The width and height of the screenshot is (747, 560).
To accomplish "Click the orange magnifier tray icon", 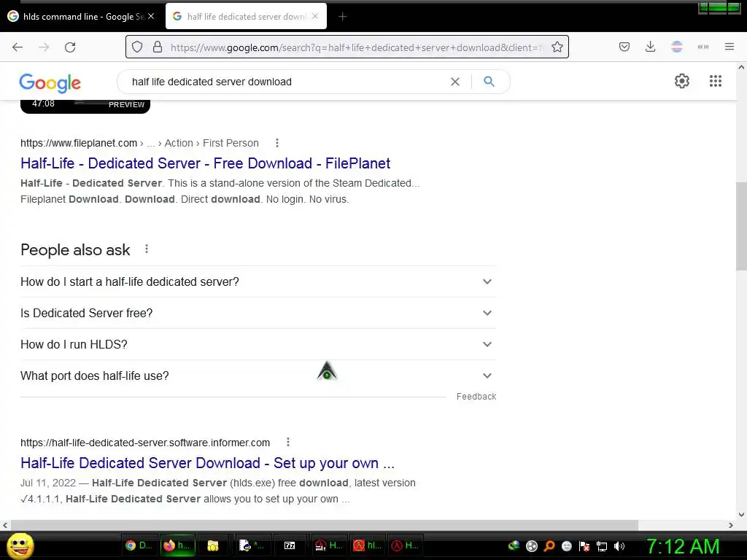I will tap(549, 546).
